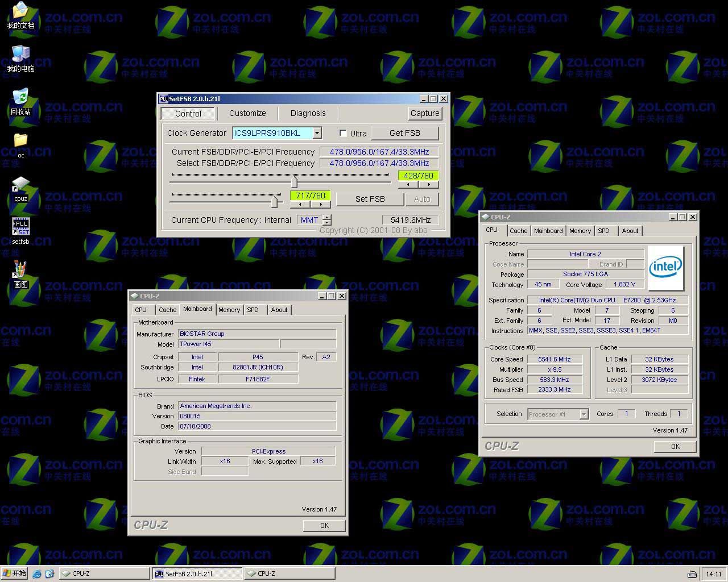
Task: Open SPD tab in processor CPU-Z window
Action: (x=604, y=231)
